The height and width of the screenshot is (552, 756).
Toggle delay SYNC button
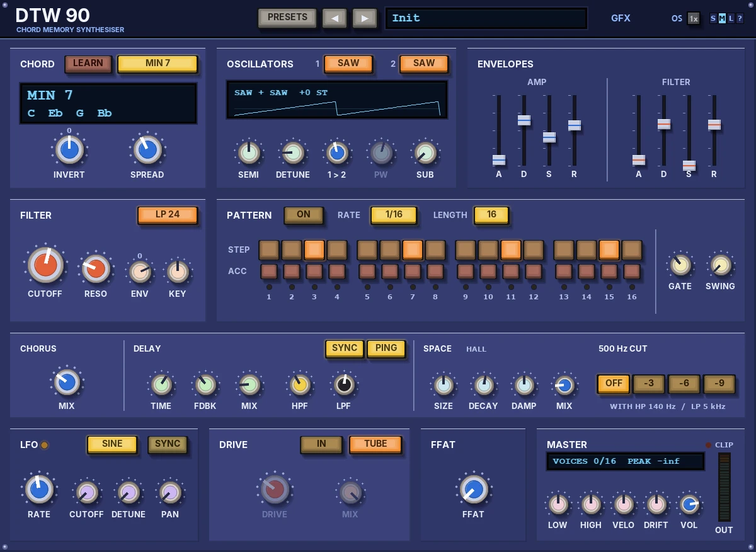[345, 348]
